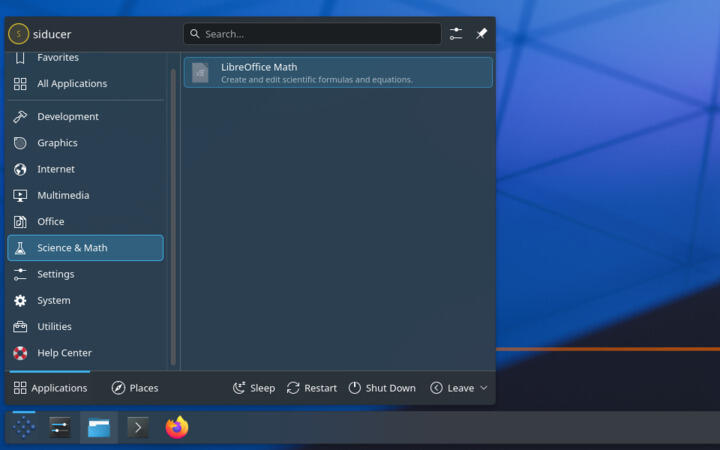Open launcher configure sliders icon
Viewport: 720px width, 450px height.
point(456,34)
